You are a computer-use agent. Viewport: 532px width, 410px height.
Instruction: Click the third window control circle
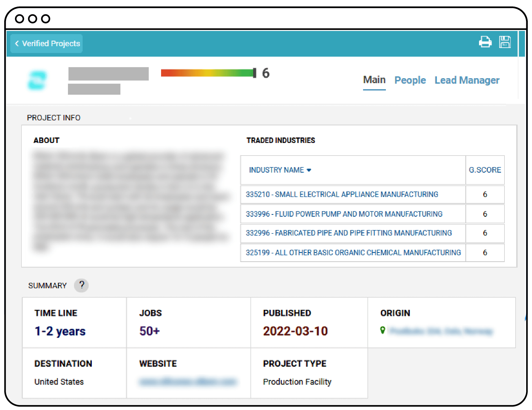tap(46, 19)
